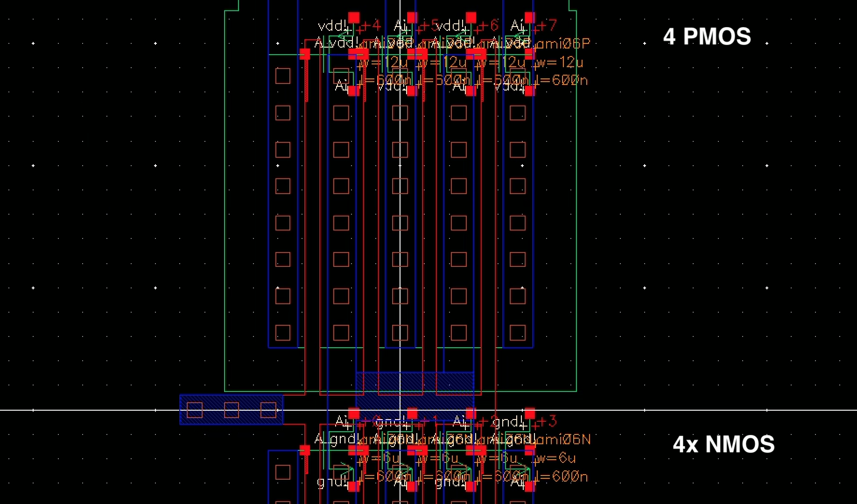Select the l=600n label under w=12u
The height and width of the screenshot is (504, 857).
(x=561, y=80)
